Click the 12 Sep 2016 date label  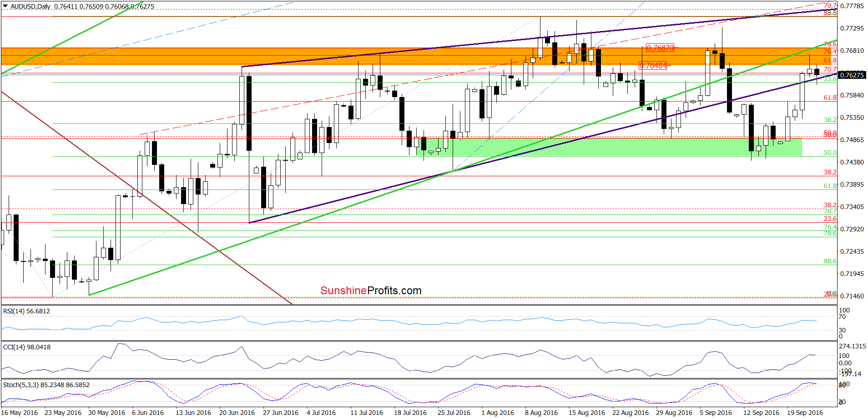[x=762, y=413]
